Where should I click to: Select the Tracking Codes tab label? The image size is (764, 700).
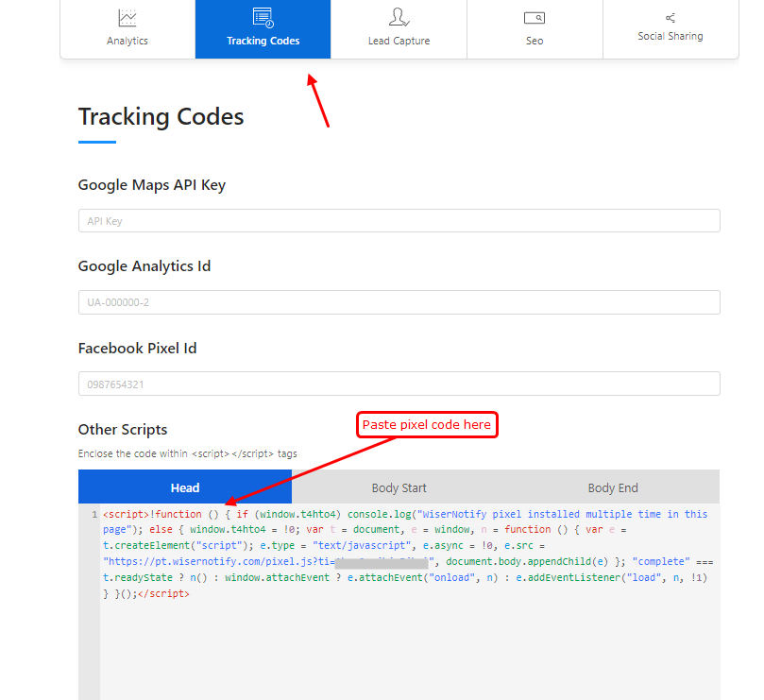pyautogui.click(x=263, y=41)
